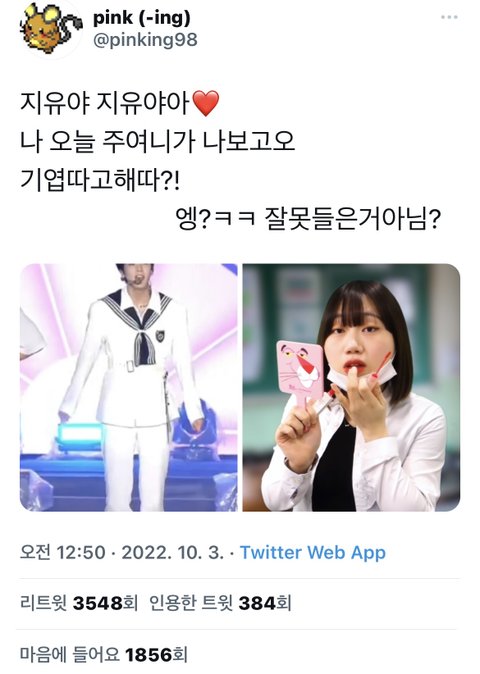Open the @pinking98 handle
480x674 pixels.
[145, 40]
